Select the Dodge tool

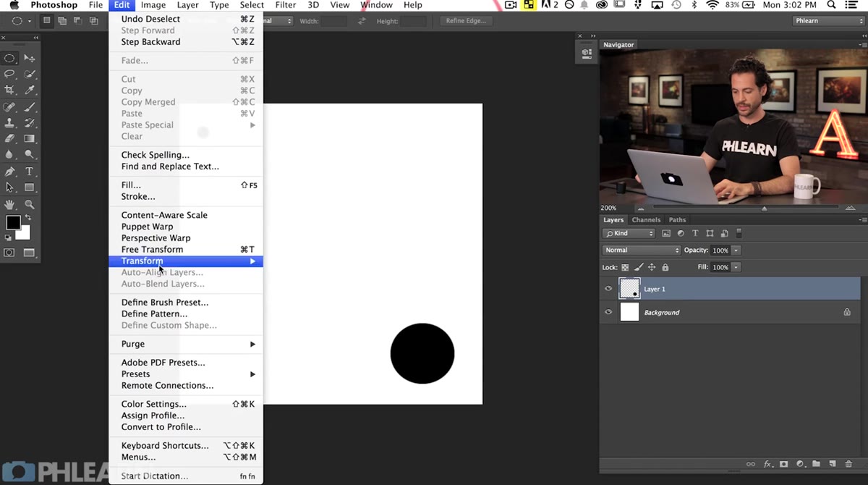[x=30, y=154]
